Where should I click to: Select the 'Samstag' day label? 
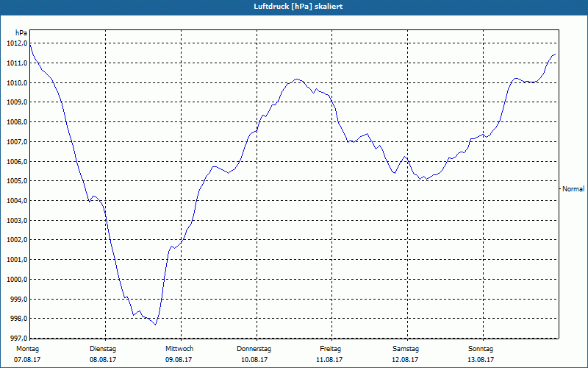pyautogui.click(x=406, y=349)
